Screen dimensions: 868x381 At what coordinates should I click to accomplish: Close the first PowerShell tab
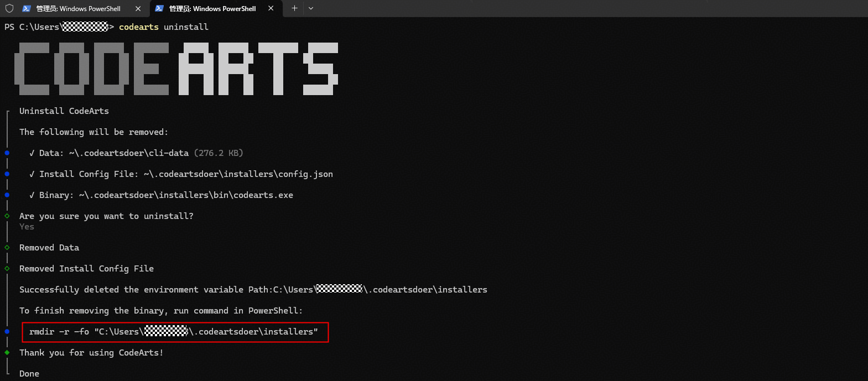(138, 8)
